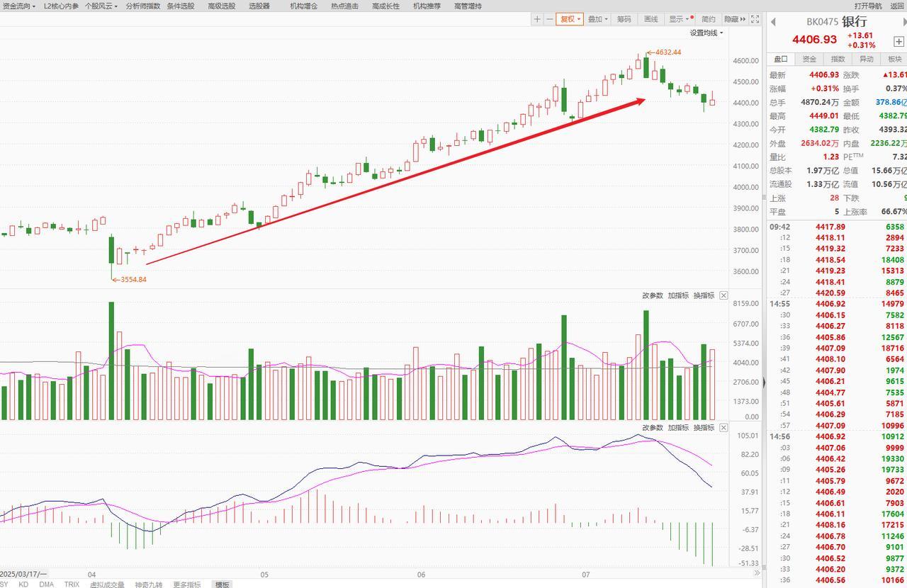This screenshot has width=907, height=588.
Task: Click 返回 link
Action: pos(897,6)
